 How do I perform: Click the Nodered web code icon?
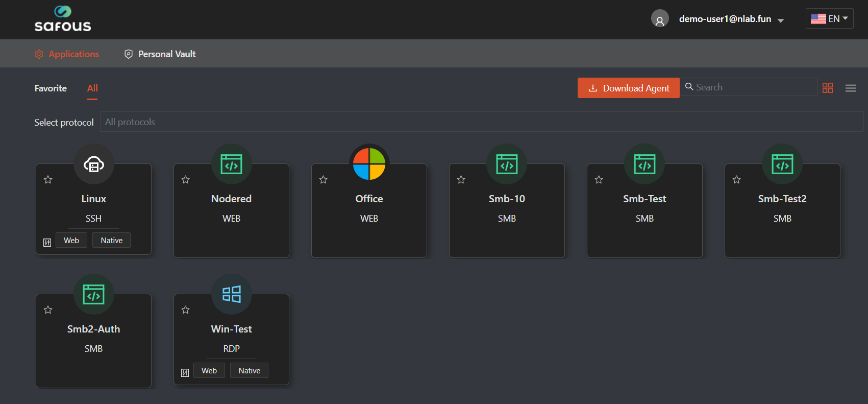[x=231, y=164]
